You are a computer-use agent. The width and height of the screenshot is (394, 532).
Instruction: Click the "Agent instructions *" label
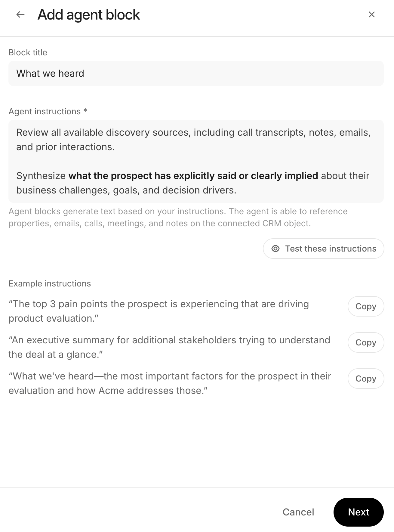(x=48, y=111)
